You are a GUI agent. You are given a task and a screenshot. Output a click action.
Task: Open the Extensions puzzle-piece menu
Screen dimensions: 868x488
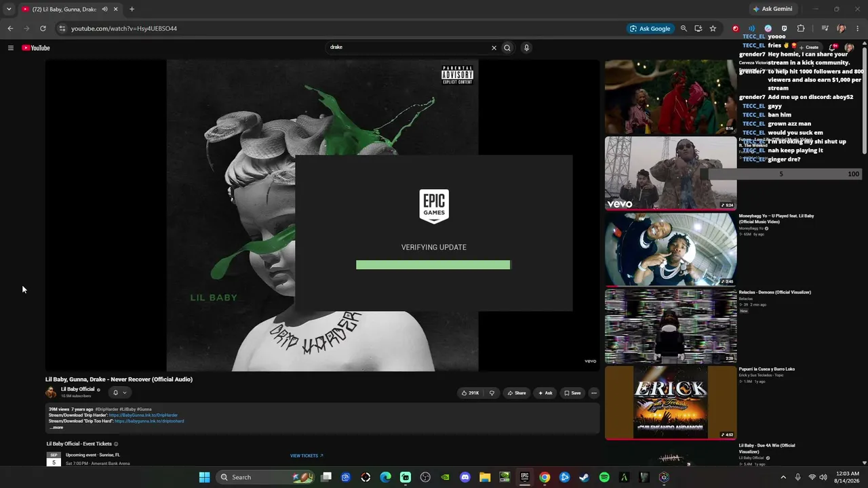point(801,28)
